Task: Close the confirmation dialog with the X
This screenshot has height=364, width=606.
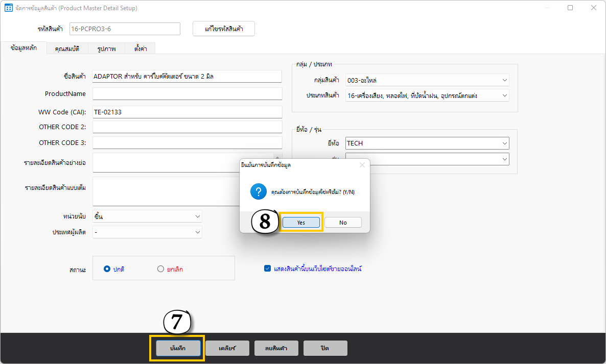Action: point(362,165)
